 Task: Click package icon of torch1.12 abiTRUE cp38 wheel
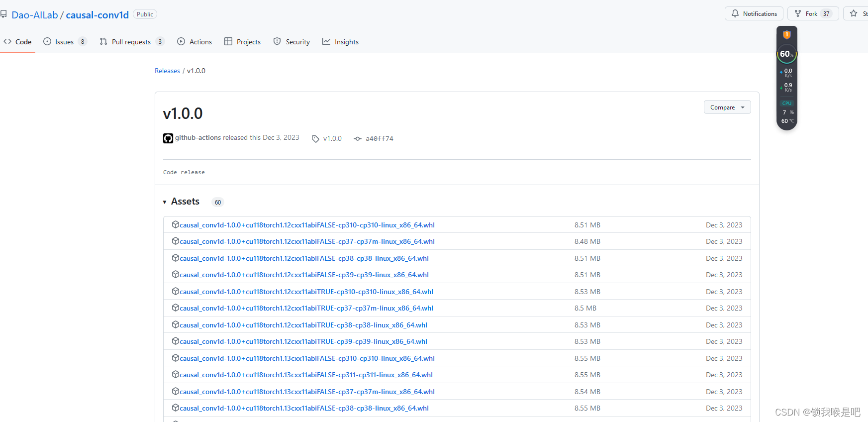[x=176, y=324]
